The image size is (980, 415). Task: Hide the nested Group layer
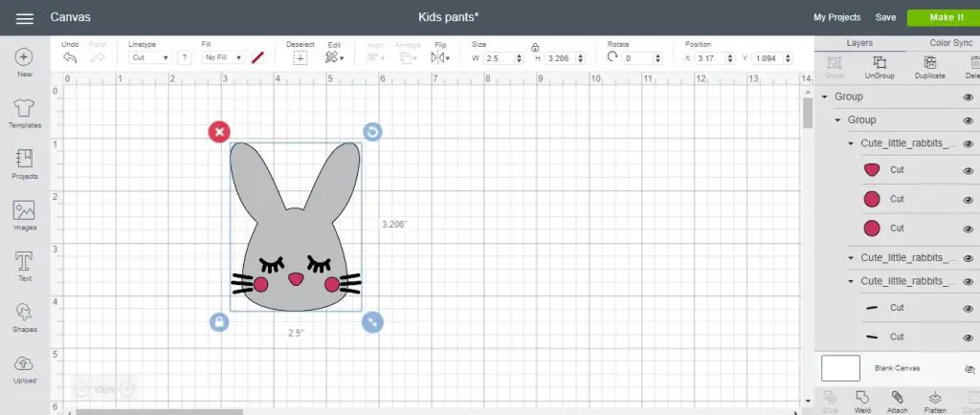[x=969, y=120]
